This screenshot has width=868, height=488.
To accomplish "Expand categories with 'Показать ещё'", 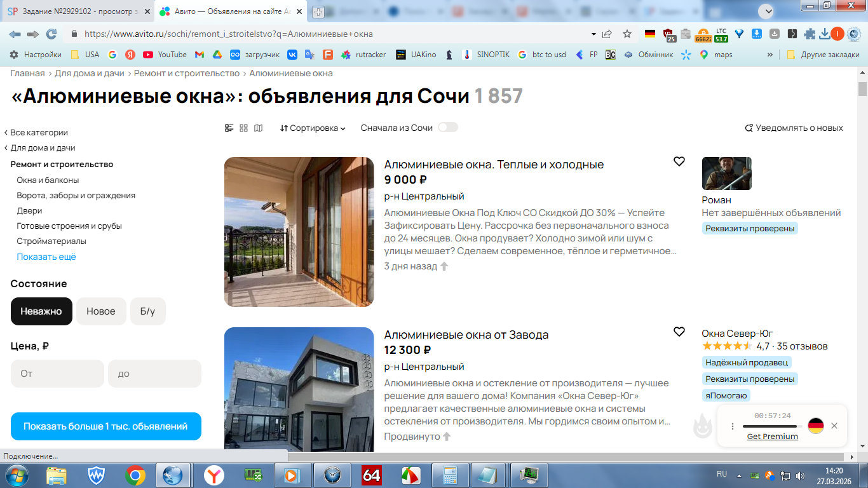I will [46, 257].
